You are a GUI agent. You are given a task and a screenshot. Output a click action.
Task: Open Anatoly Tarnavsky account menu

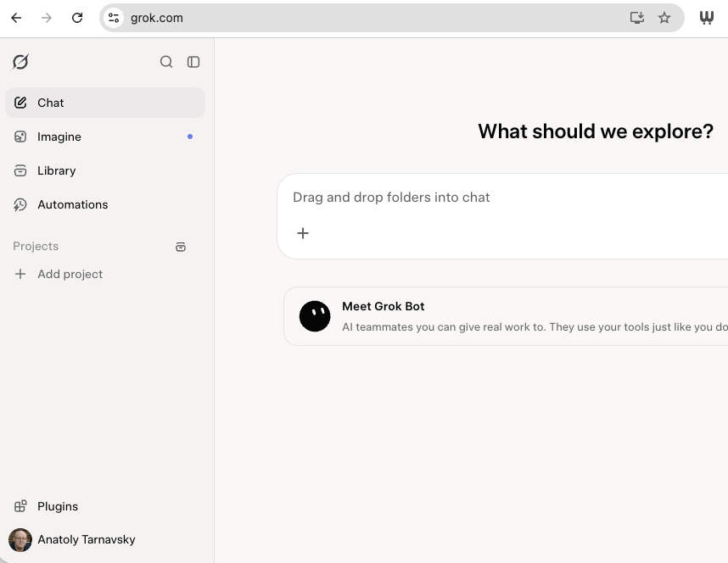105,540
